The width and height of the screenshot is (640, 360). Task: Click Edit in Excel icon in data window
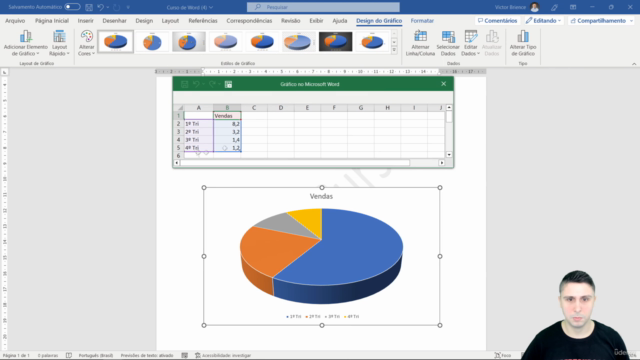point(228,84)
